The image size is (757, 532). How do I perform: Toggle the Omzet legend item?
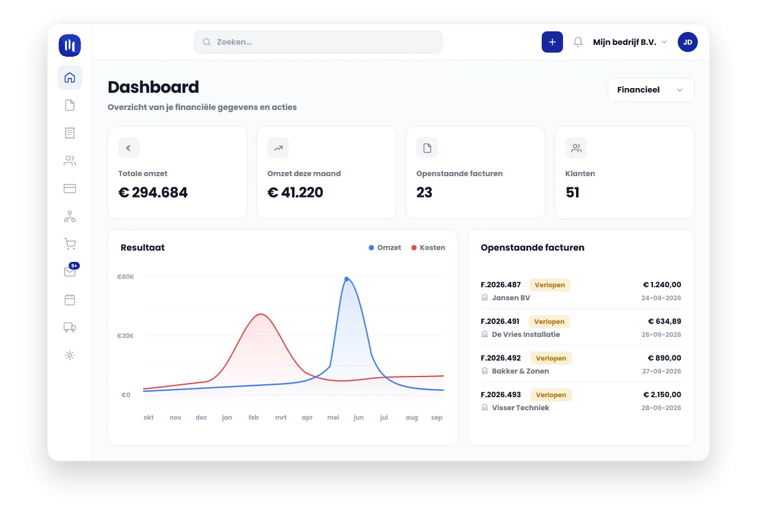pyautogui.click(x=385, y=248)
